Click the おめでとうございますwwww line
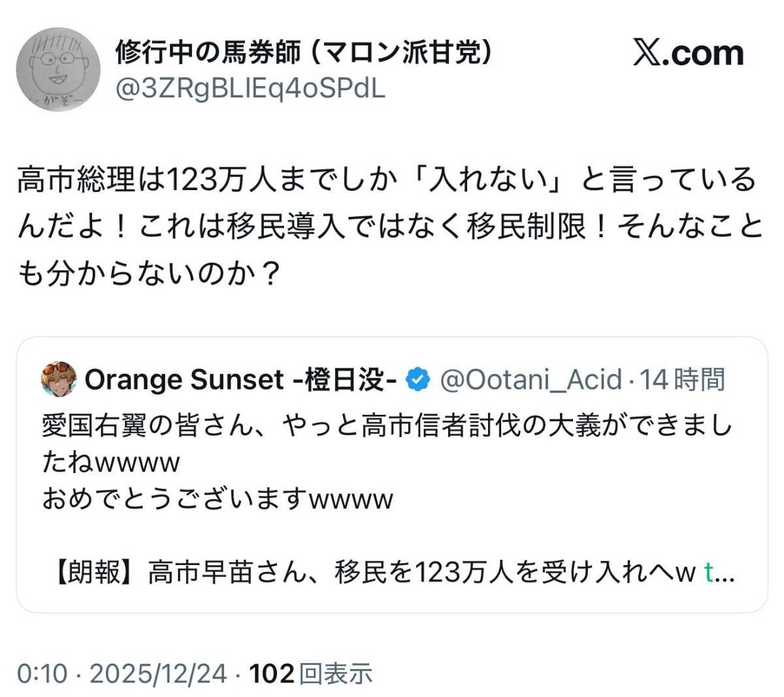Viewport: 784px width, 697px height. (218, 499)
